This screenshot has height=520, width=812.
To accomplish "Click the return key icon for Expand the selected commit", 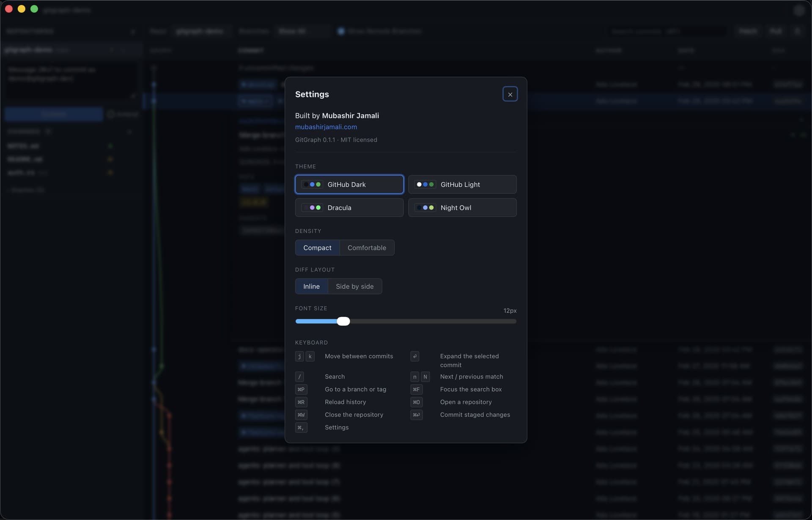I will click(415, 357).
